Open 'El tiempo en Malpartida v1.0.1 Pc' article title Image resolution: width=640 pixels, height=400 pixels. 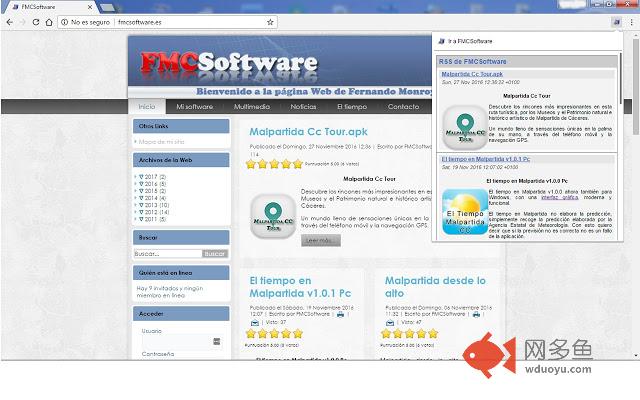click(x=300, y=287)
